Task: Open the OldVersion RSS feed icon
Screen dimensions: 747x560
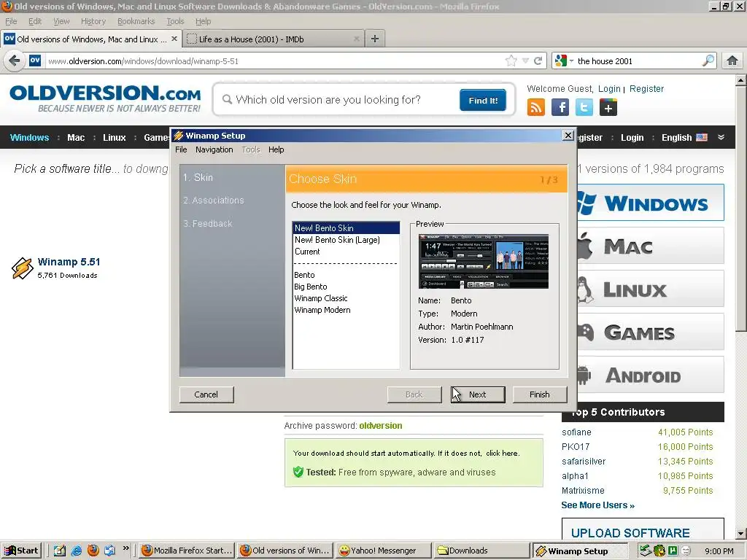Action: click(x=536, y=108)
